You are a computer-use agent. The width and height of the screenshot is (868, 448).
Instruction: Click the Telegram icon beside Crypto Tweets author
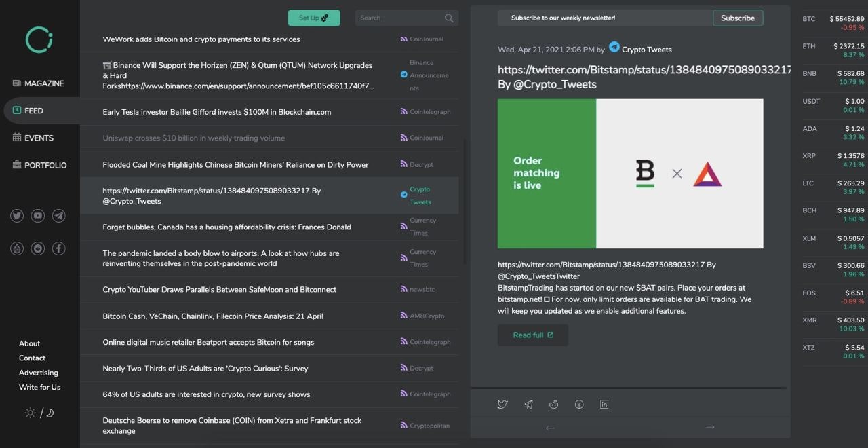click(x=614, y=47)
